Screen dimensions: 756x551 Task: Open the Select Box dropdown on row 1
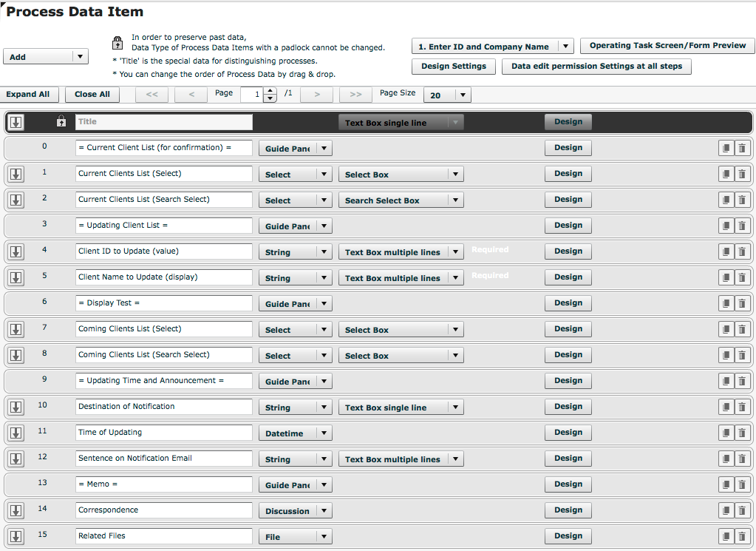tap(455, 174)
